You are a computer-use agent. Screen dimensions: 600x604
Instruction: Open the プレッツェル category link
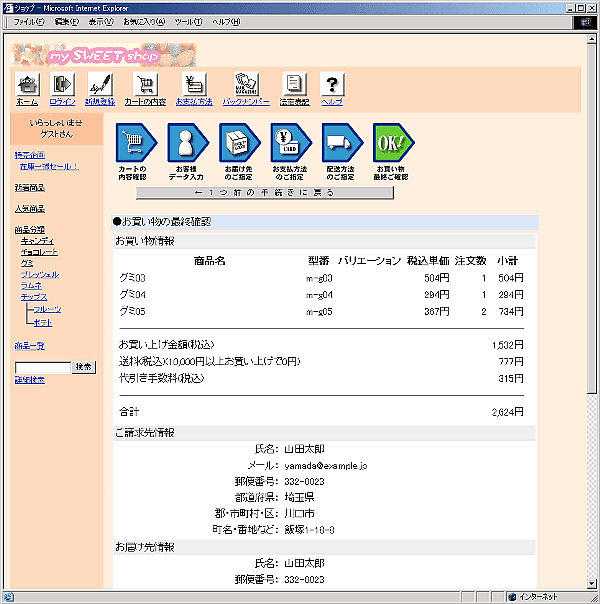[x=40, y=275]
